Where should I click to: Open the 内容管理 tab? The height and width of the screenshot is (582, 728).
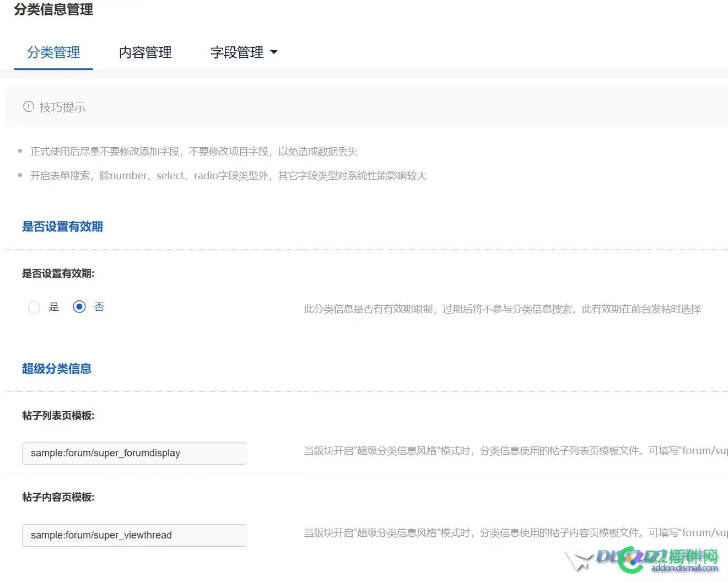coord(145,52)
